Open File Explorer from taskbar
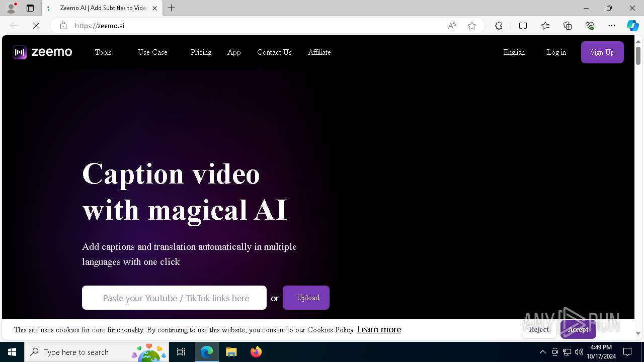Image resolution: width=644 pixels, height=362 pixels. (x=231, y=352)
